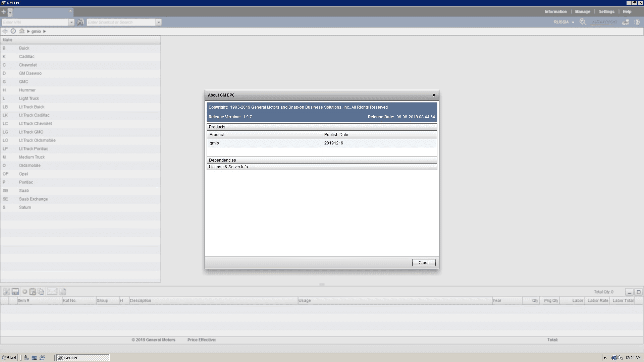The width and height of the screenshot is (644, 362).
Task: Click the history clock icon
Action: 13,31
